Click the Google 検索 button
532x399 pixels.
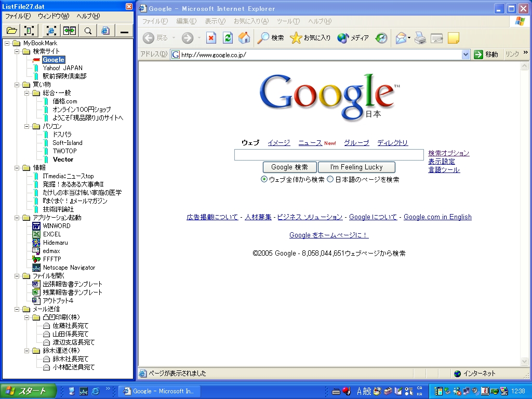pyautogui.click(x=290, y=167)
